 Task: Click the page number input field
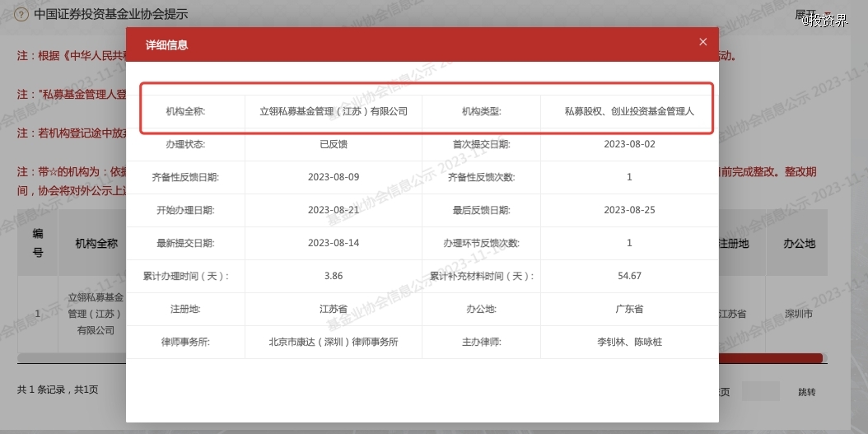click(761, 391)
